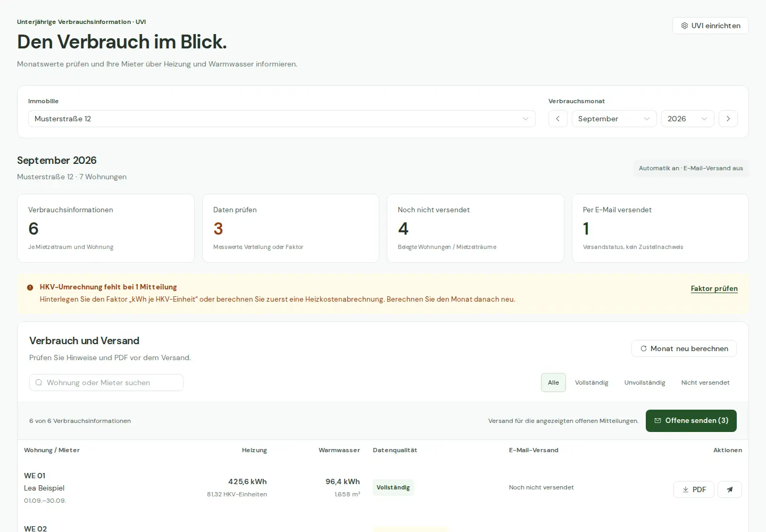The width and height of the screenshot is (766, 532).
Task: Click the Datenqualität column header
Action: click(x=395, y=450)
